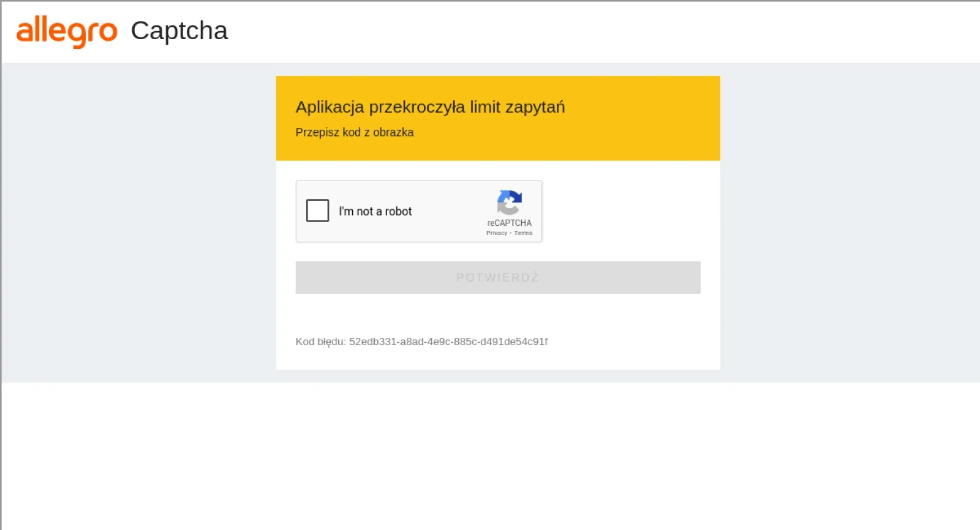
Task: Click the "Przepisz kod z obrazka" instruction text
Action: point(354,132)
